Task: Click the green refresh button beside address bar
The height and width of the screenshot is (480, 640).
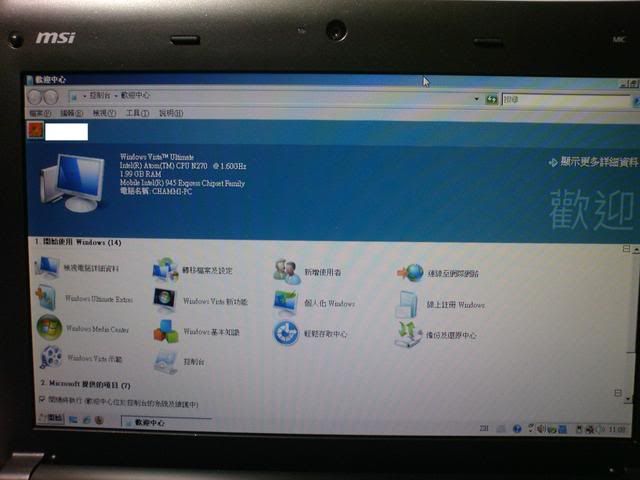Action: (491, 99)
